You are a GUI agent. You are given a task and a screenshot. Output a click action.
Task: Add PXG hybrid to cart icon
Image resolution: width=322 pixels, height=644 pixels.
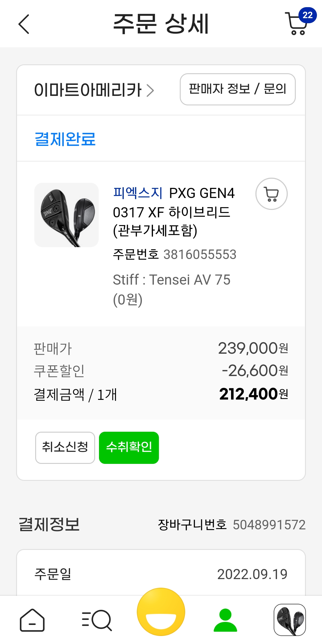click(271, 194)
